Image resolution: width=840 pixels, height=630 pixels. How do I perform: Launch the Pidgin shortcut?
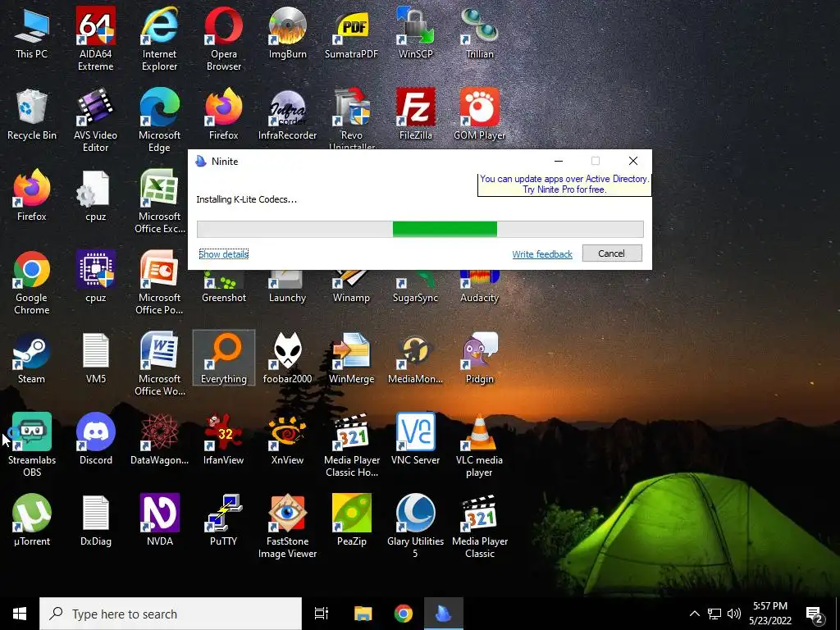(479, 358)
